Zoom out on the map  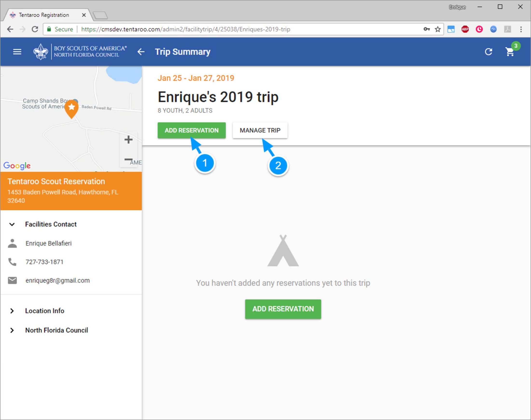128,159
